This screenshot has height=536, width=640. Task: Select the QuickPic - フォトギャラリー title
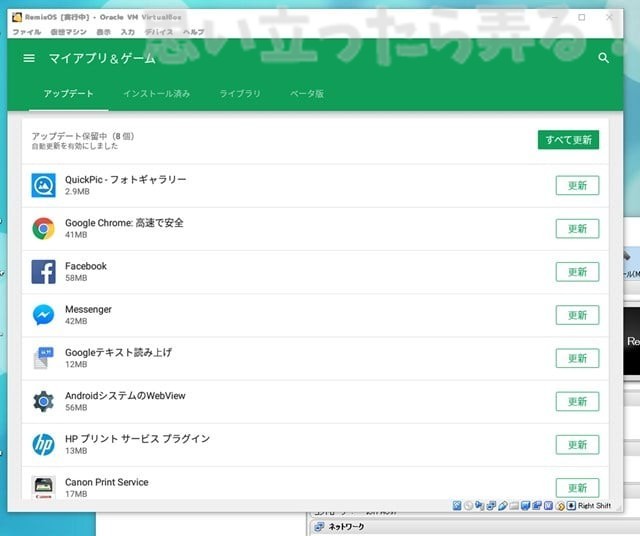(126, 180)
